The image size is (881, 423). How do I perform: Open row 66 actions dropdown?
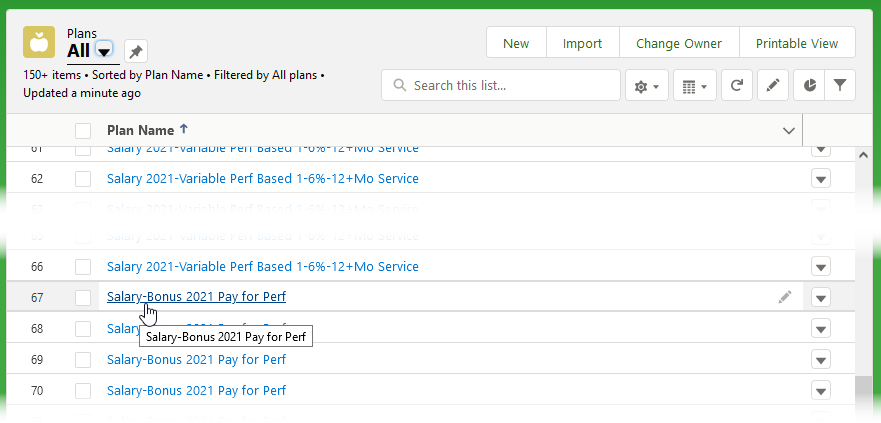point(821,267)
